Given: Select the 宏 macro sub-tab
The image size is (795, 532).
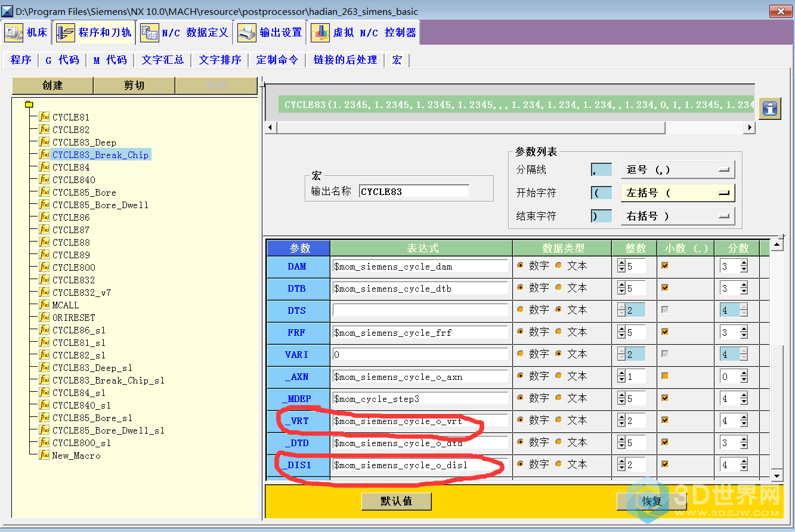Looking at the screenshot, I should [x=397, y=60].
